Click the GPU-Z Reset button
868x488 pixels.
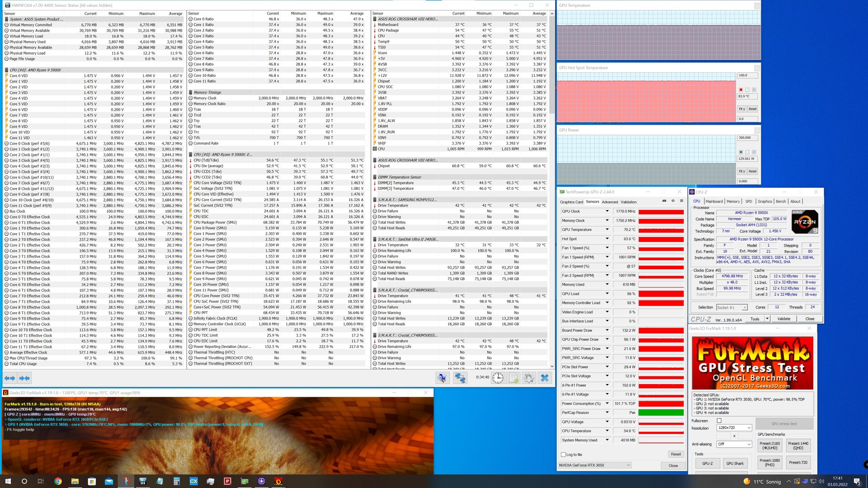pos(675,454)
